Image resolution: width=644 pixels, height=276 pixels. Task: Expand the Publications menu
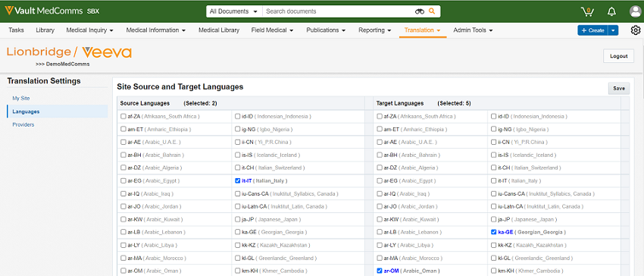(x=326, y=30)
